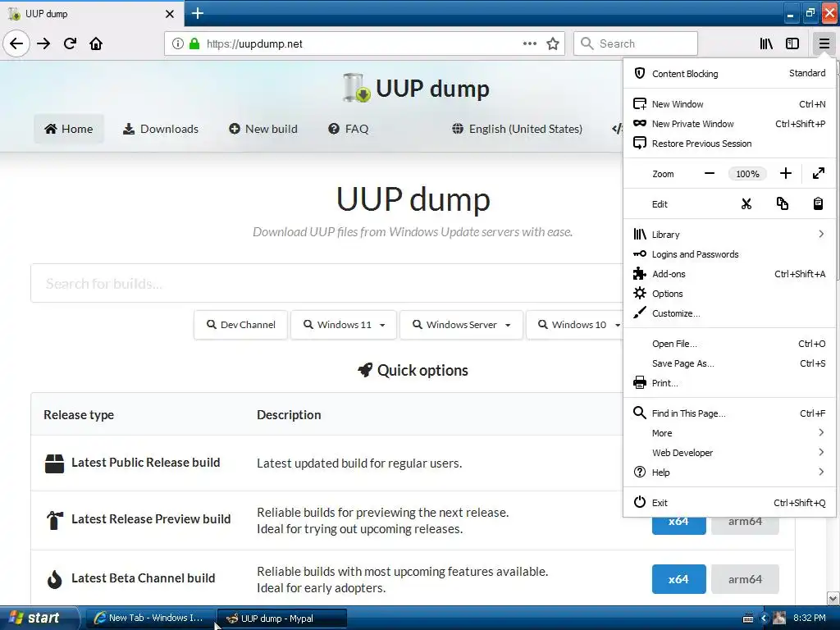The height and width of the screenshot is (630, 840).
Task: Click the Dev Channel search button
Action: click(x=241, y=325)
